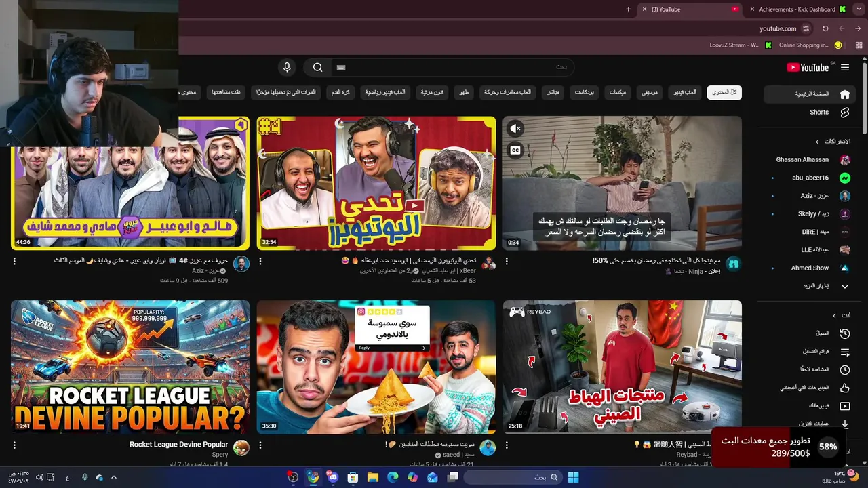Reload the page in browser toolbar
The height and width of the screenshot is (488, 868).
[x=825, y=28]
